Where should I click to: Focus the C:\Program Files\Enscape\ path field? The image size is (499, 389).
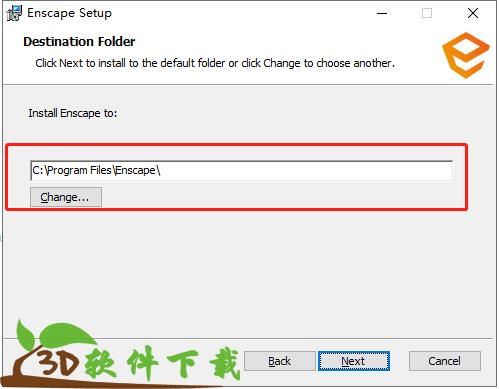pos(241,170)
